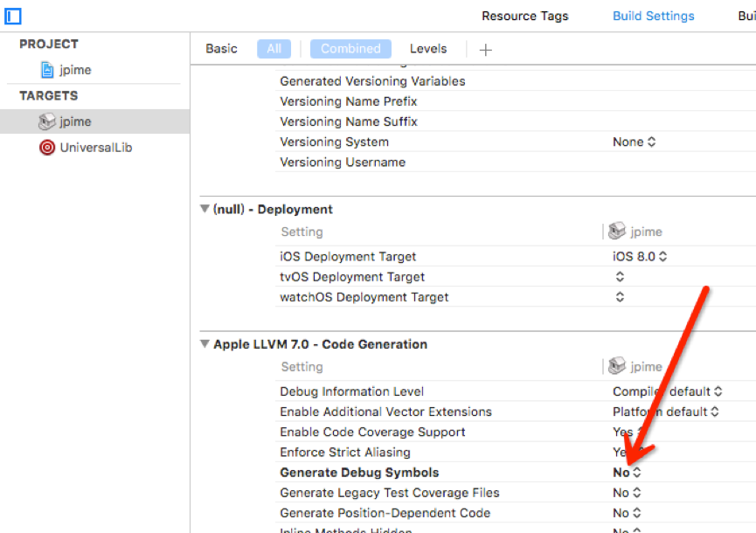This screenshot has height=533, width=756.
Task: Open Versioning System None dropdown
Action: click(634, 142)
